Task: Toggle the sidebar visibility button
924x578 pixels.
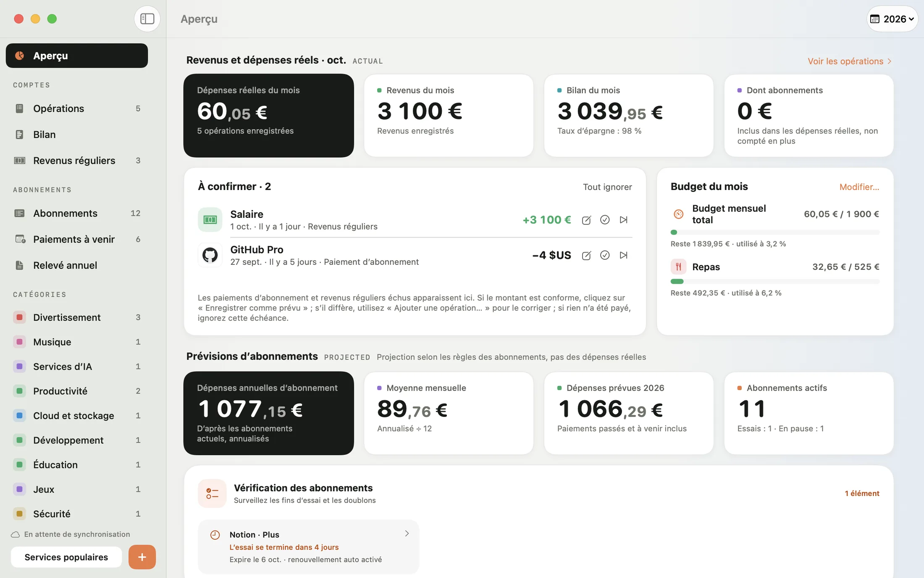Action: [147, 19]
